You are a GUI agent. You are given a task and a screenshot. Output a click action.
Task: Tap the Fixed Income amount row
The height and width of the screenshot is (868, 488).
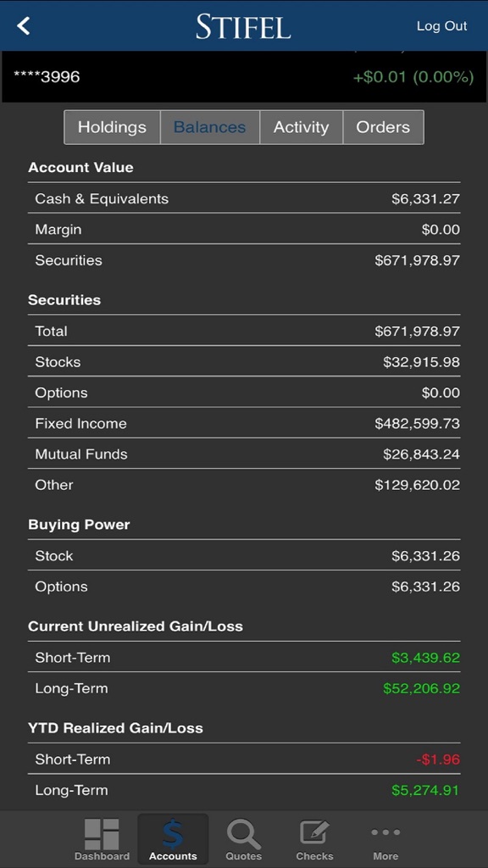(x=244, y=423)
